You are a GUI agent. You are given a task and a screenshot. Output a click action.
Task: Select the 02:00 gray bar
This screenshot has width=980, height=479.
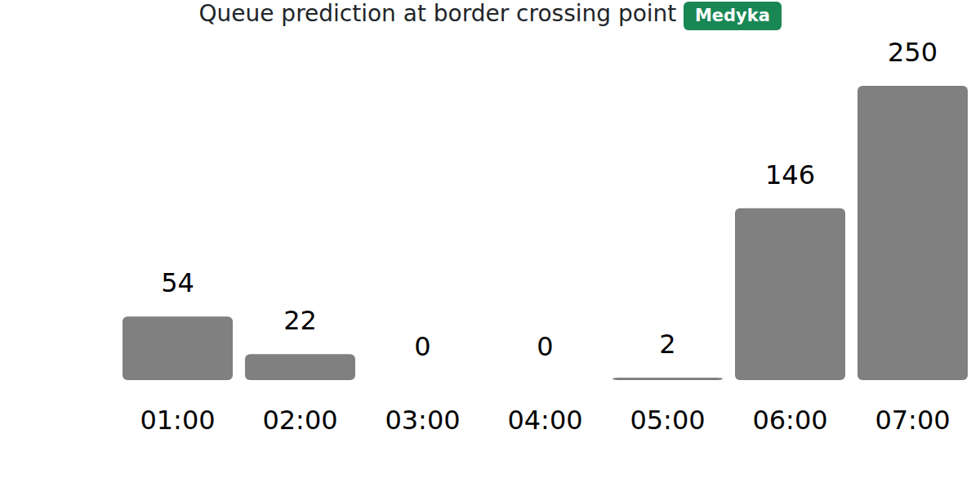click(300, 367)
